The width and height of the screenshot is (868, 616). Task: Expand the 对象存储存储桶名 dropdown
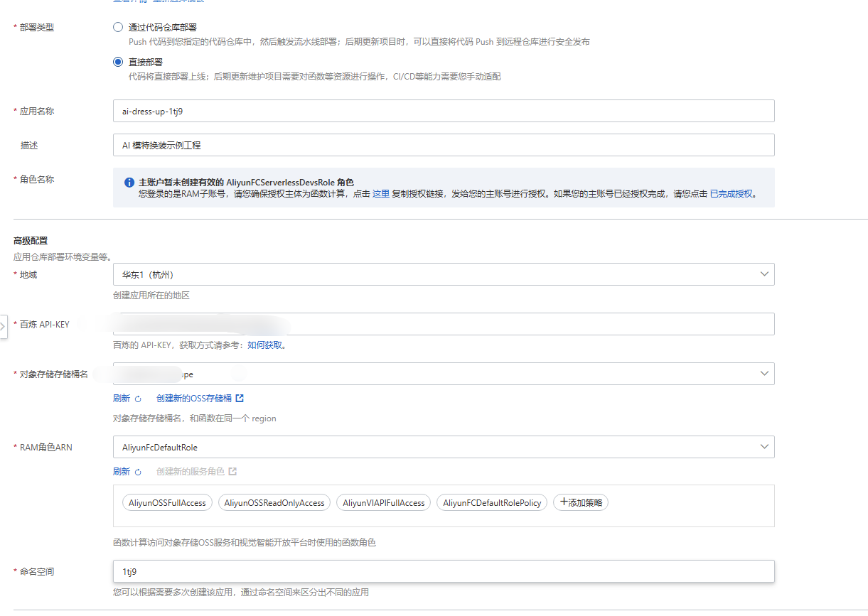click(x=764, y=373)
